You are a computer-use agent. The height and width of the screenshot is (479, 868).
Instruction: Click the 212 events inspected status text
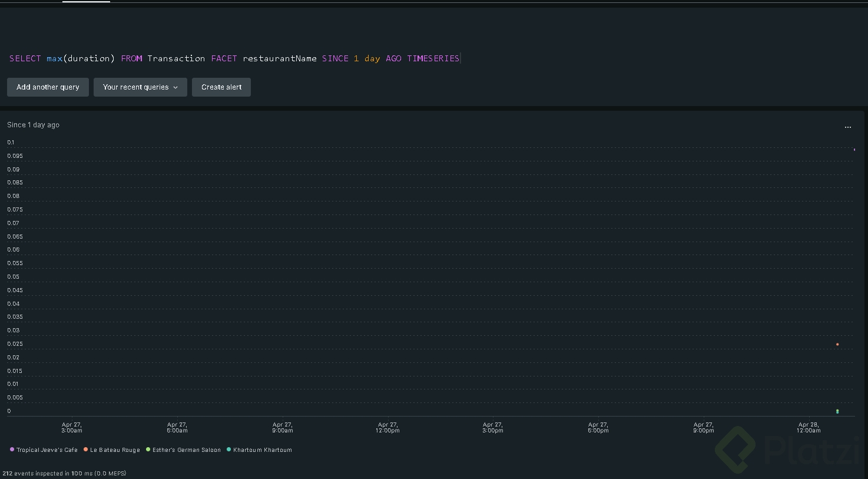[64, 473]
